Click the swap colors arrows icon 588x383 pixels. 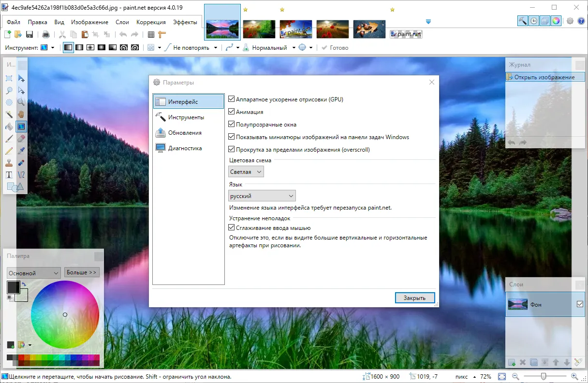(24, 284)
